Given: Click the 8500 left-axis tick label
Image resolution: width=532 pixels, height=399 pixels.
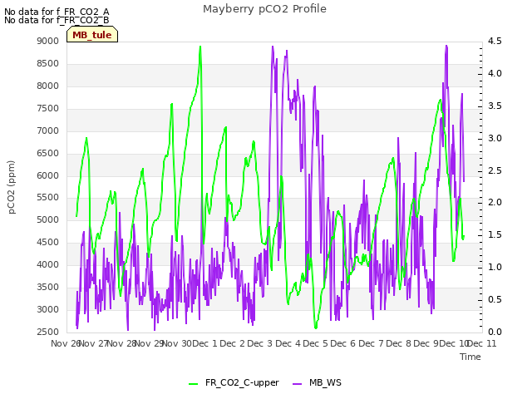Looking at the screenshot, I should [48, 63].
